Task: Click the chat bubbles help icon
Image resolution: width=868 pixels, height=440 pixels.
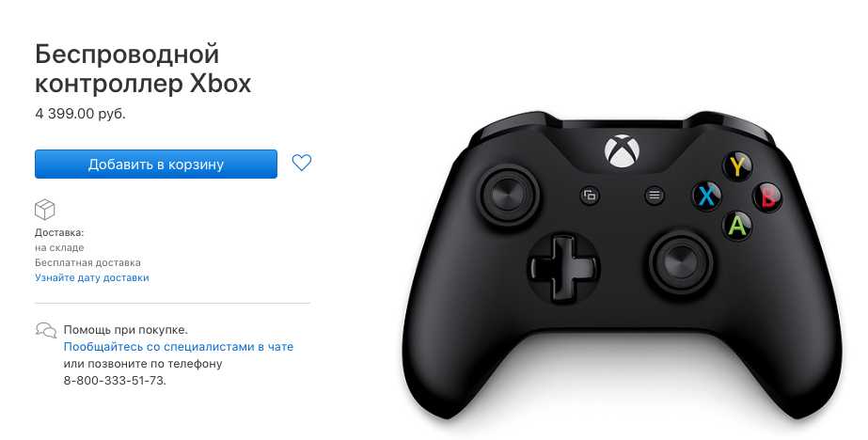Action: [x=46, y=330]
